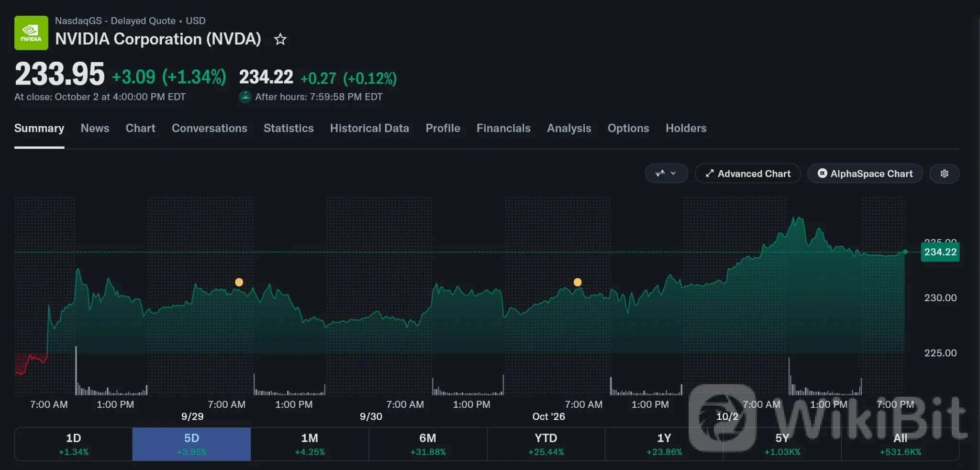Image resolution: width=980 pixels, height=470 pixels.
Task: Open the AlphaSpace Chart
Action: [865, 174]
